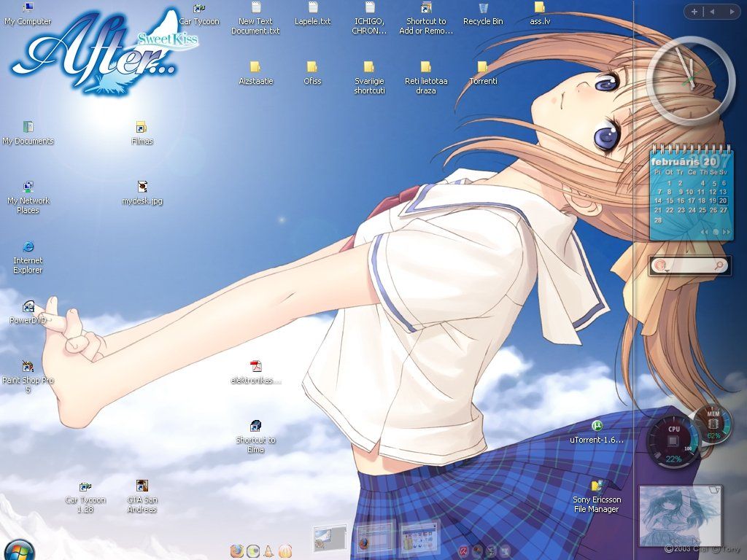
Task: Select day 20 in the calendar gadget
Action: [x=723, y=201]
